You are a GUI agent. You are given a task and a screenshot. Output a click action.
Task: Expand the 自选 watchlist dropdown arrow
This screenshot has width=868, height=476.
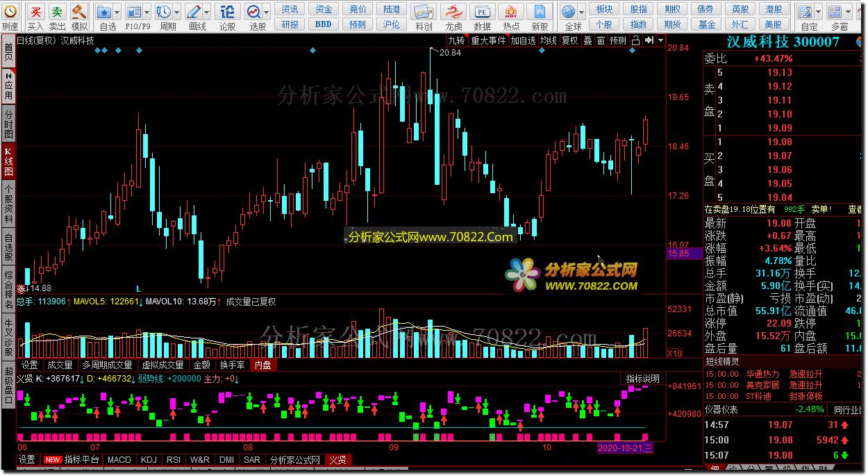coord(117,12)
